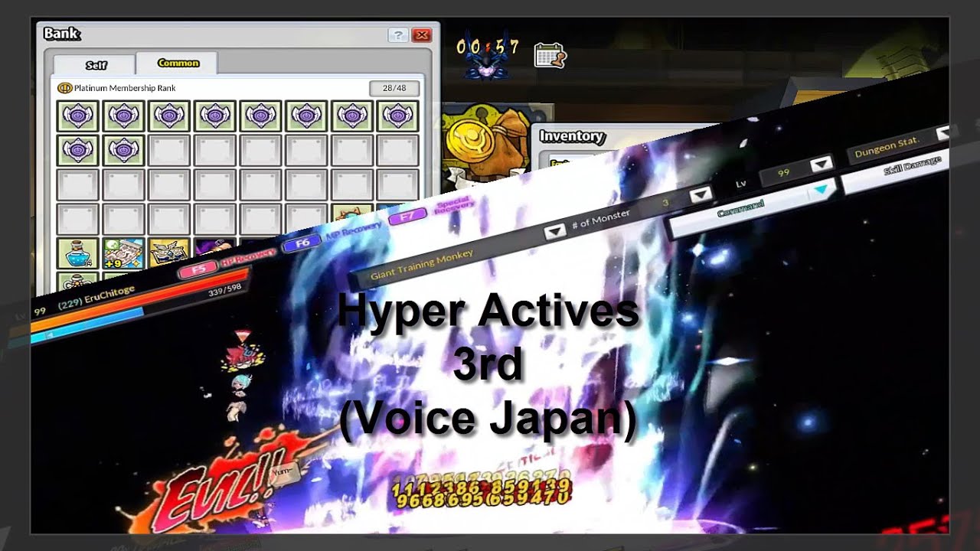Pick the +9 enhancement scroll item
Viewport: 980px width, 551px height.
[x=123, y=253]
